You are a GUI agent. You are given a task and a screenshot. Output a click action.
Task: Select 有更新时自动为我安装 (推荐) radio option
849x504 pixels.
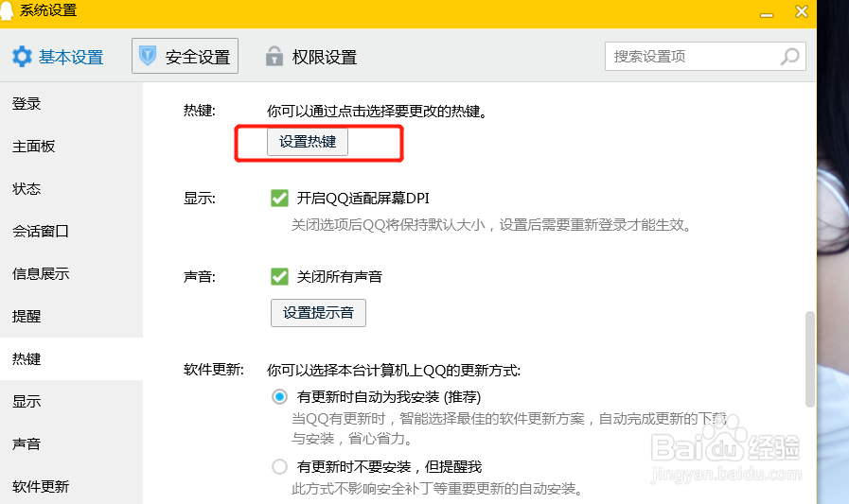tap(279, 397)
